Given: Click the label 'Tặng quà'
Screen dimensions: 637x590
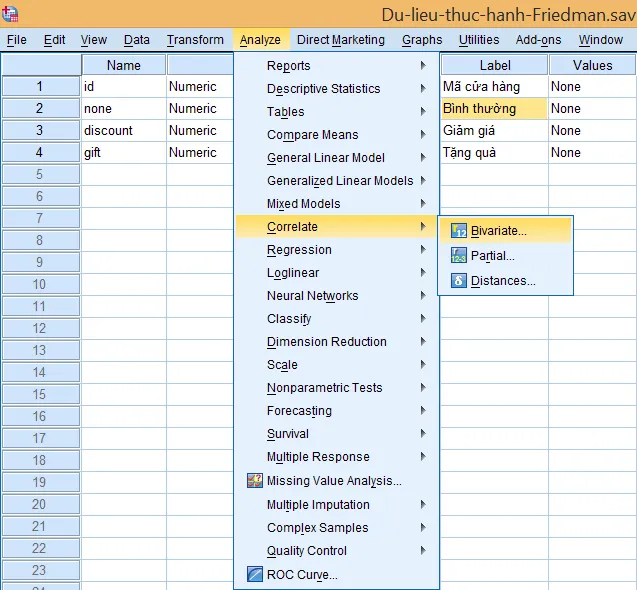Looking at the screenshot, I should 469,153.
